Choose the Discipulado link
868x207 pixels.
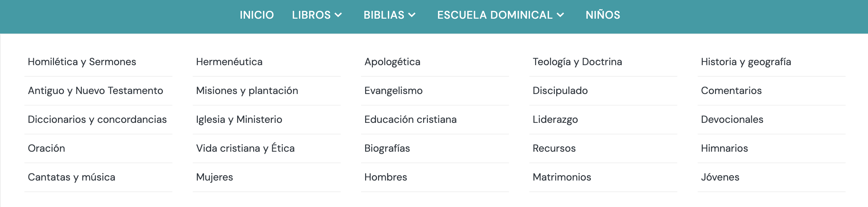pyautogui.click(x=560, y=91)
